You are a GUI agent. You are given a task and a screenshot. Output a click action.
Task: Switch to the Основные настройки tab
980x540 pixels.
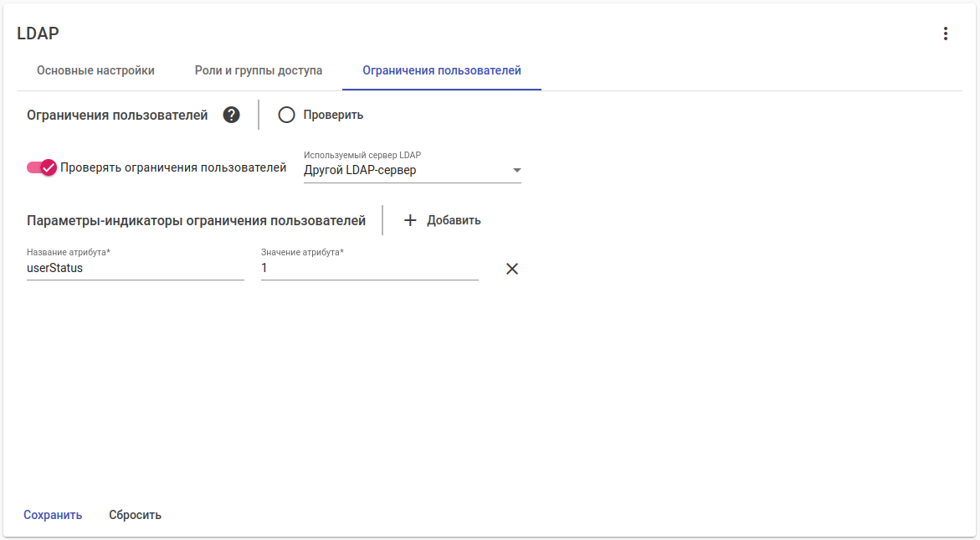pyautogui.click(x=95, y=70)
